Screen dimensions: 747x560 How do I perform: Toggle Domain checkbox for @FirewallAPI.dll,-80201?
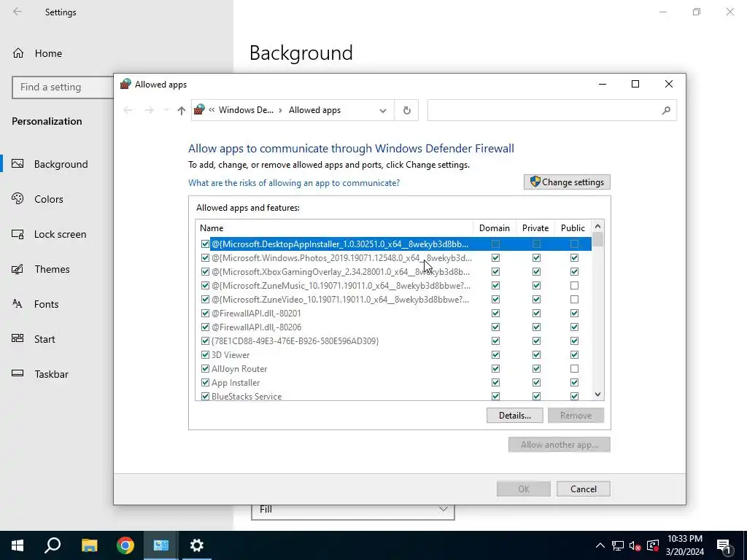[x=495, y=314]
